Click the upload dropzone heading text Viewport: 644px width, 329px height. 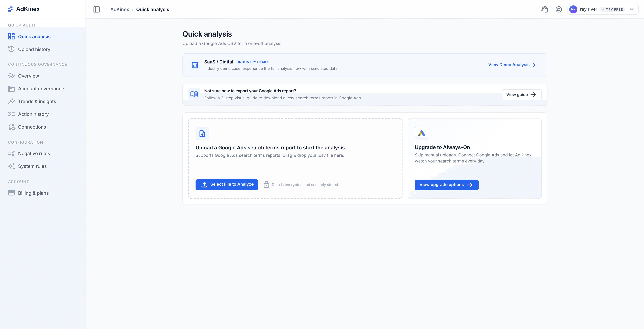[271, 148]
